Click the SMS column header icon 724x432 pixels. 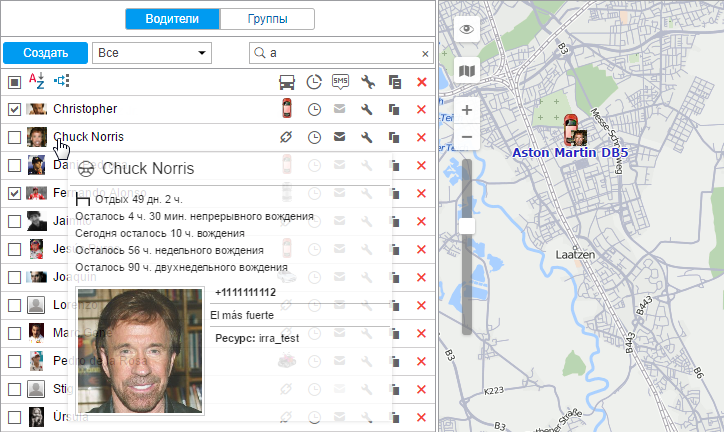(341, 82)
